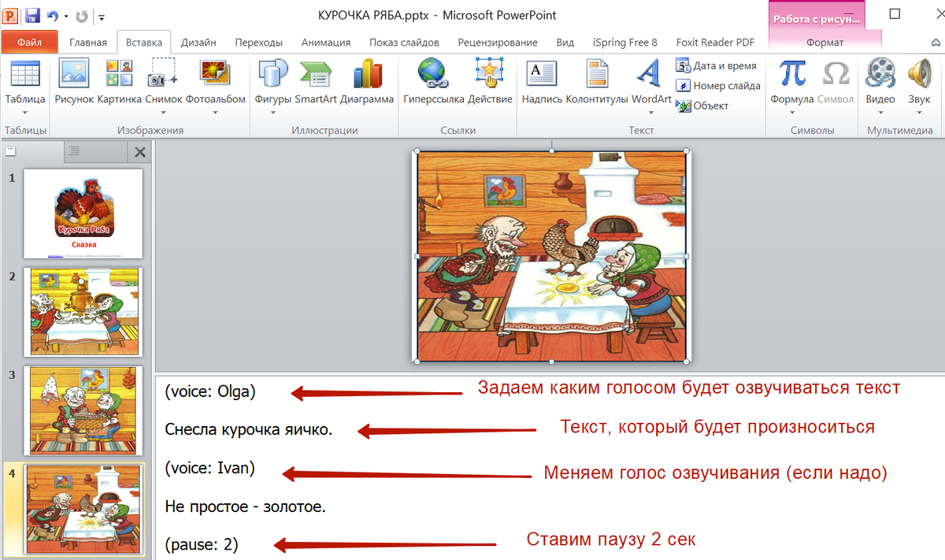945x560 pixels.
Task: Open the Undo history dropdown arrow
Action: [66, 17]
